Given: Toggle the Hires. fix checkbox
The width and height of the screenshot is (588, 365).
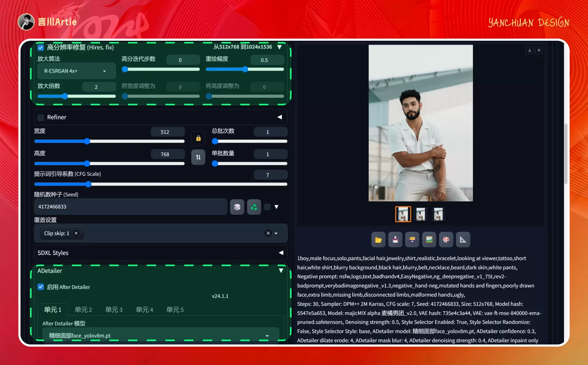Looking at the screenshot, I should point(41,47).
